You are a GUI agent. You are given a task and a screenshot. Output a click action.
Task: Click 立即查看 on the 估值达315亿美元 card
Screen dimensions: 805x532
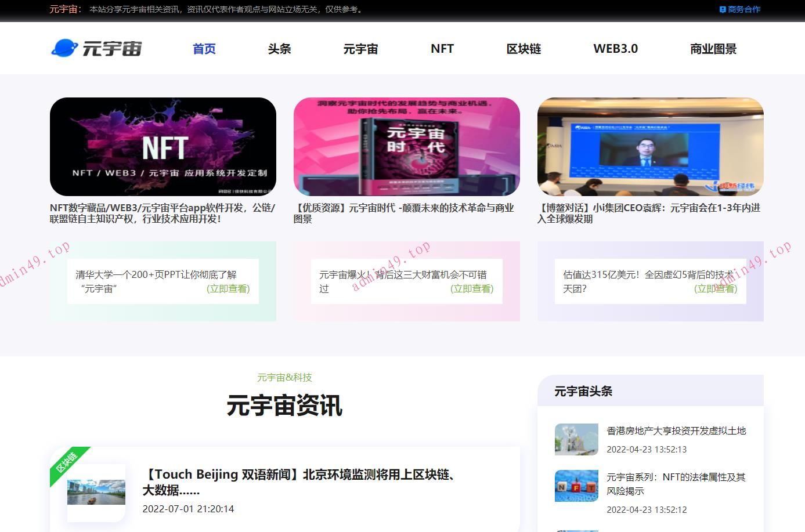(x=716, y=288)
